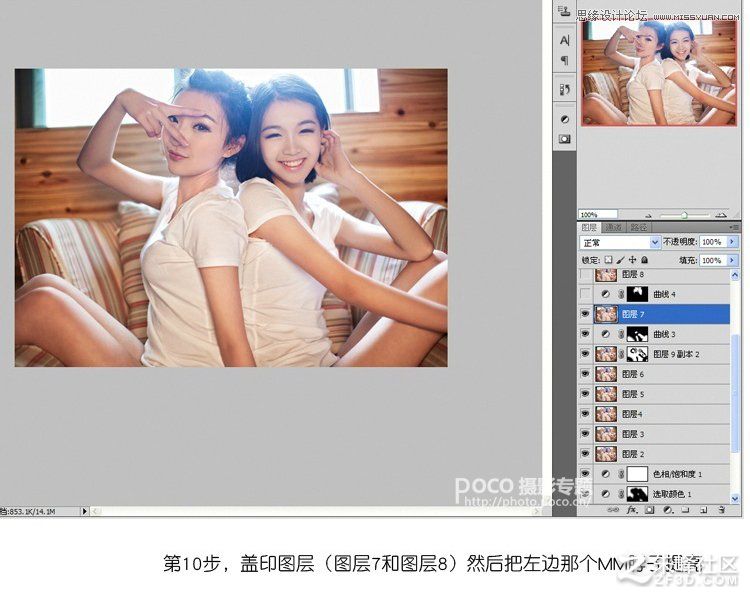Click the lock all padlock icon

tap(644, 260)
